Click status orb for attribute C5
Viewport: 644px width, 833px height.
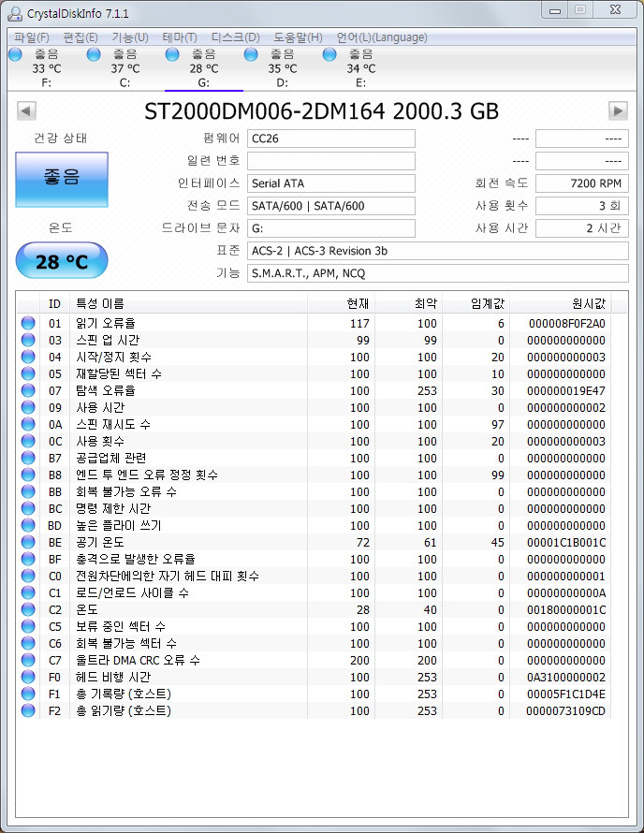[x=28, y=626]
